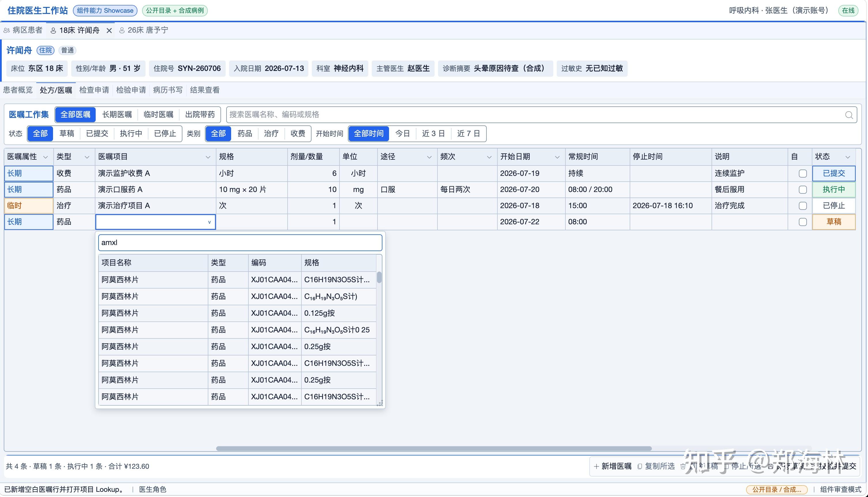Open the 医嘱项目 dropdown in draft row
This screenshot has width=868, height=497.
(x=209, y=222)
